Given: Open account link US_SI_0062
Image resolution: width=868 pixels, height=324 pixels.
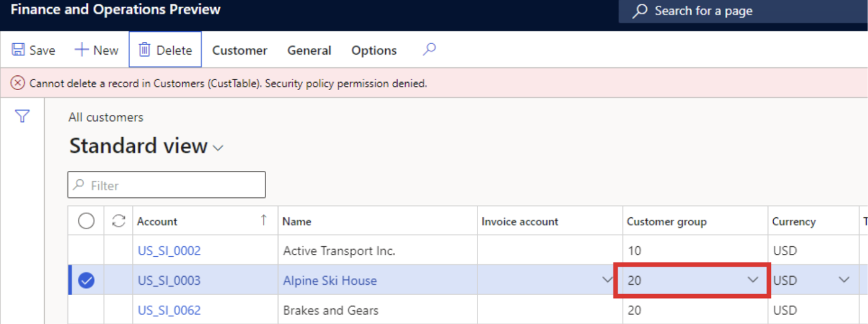Looking at the screenshot, I should [169, 310].
